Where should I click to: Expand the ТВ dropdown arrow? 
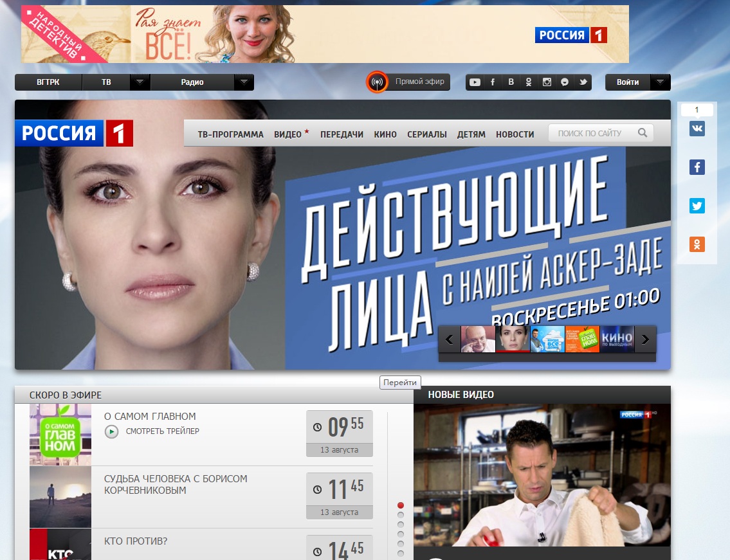pos(140,82)
